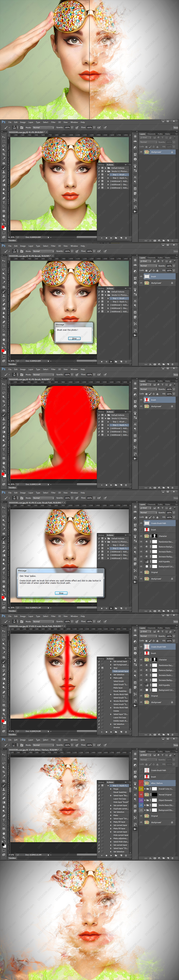179x980 pixels.
Task: Open Image menu in single-layer Background window
Action: (23, 122)
